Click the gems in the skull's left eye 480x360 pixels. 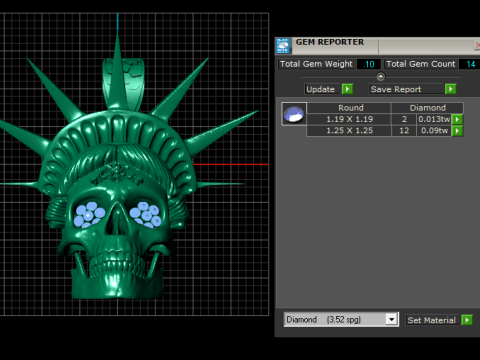[89, 214]
